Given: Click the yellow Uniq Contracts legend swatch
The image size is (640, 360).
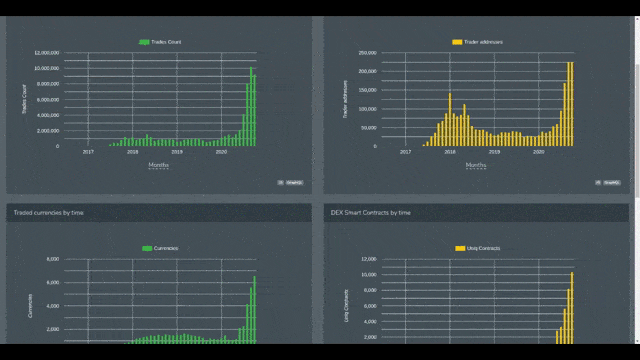Looking at the screenshot, I should 460,248.
